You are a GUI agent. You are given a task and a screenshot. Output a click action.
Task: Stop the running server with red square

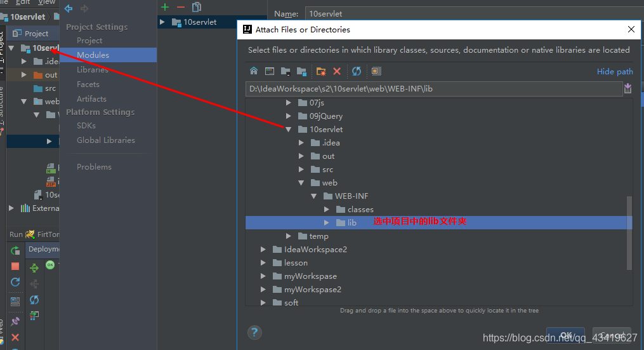(15, 266)
